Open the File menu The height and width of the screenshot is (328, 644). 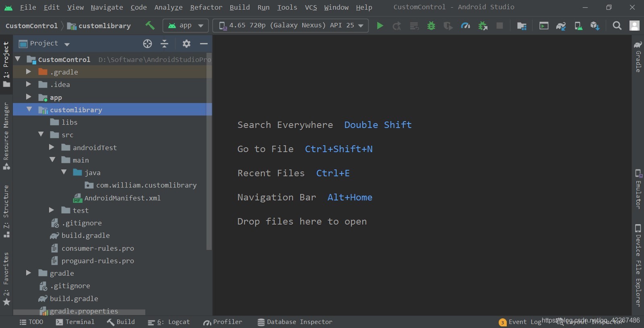(28, 7)
